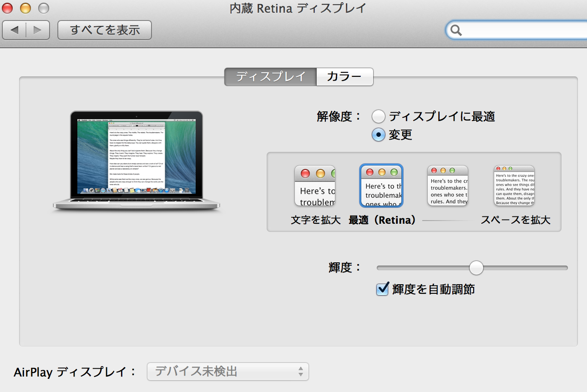Click the magnifying glass search icon
The height and width of the screenshot is (392, 587).
tap(456, 30)
